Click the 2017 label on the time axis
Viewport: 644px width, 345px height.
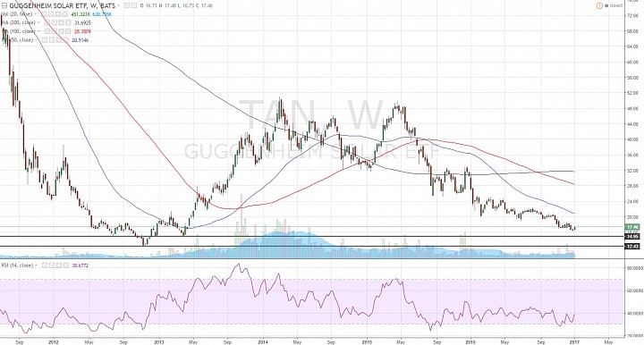tap(574, 341)
